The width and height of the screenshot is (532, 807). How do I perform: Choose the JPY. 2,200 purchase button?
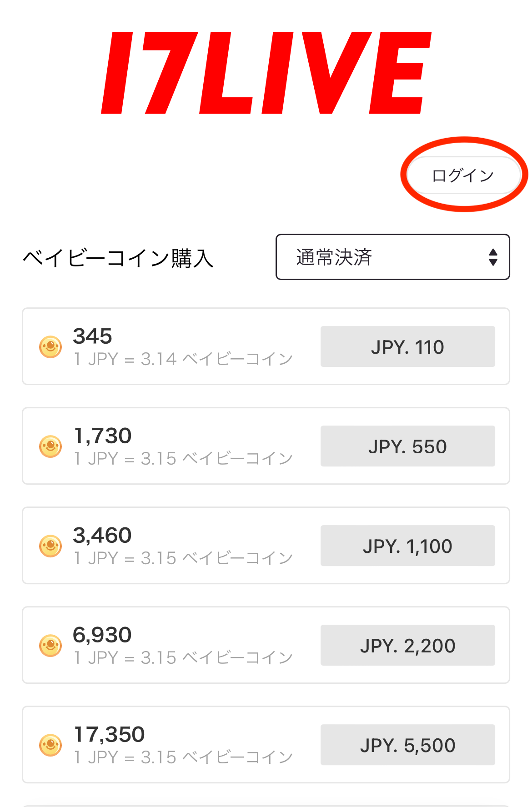[x=407, y=646]
